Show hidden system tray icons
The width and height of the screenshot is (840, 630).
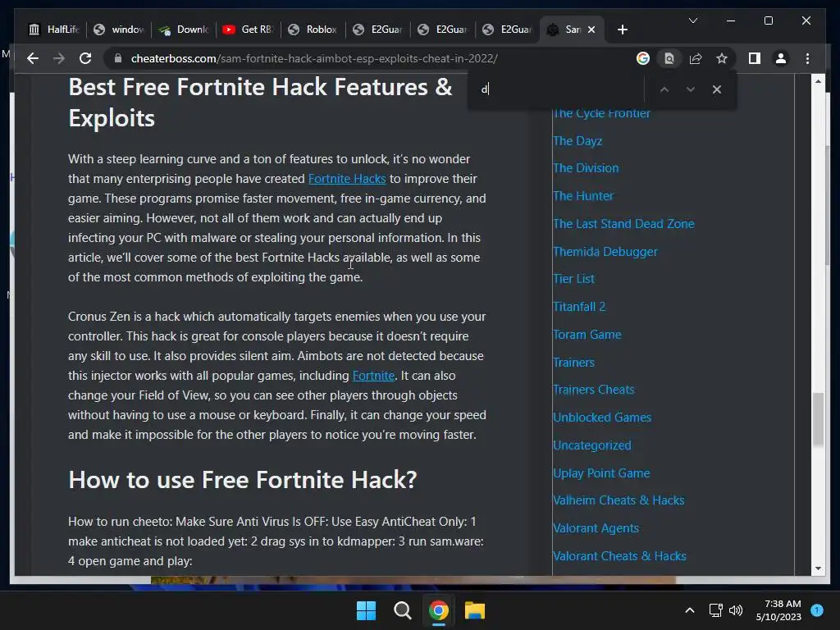coord(690,610)
